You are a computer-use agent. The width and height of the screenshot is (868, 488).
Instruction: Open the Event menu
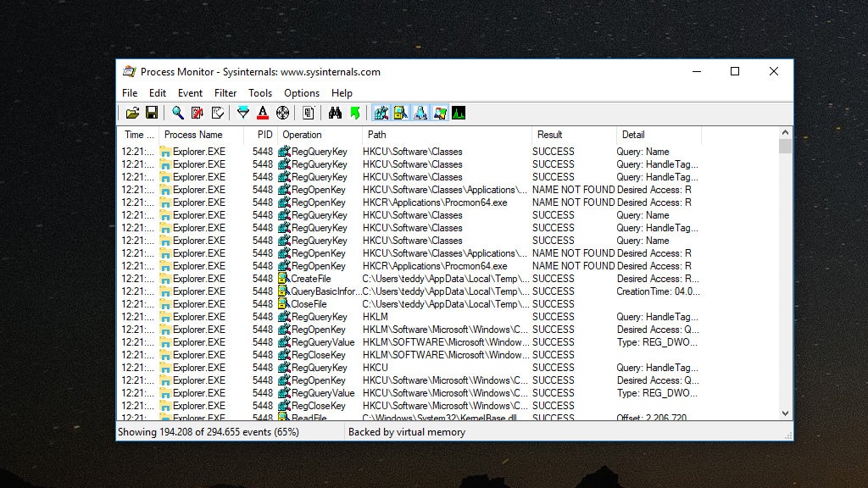click(x=190, y=93)
